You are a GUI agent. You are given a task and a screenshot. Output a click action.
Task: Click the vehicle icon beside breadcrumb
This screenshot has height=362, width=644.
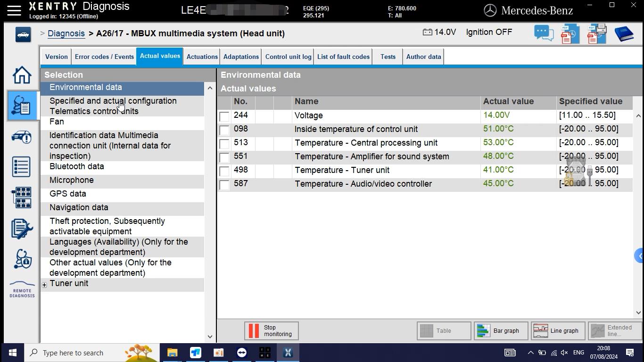tap(23, 34)
